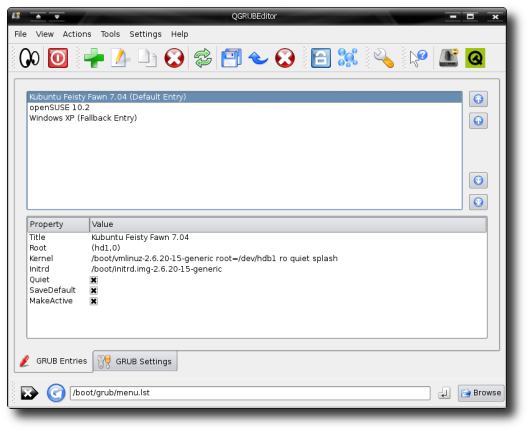Open the Actions menu

pos(77,34)
